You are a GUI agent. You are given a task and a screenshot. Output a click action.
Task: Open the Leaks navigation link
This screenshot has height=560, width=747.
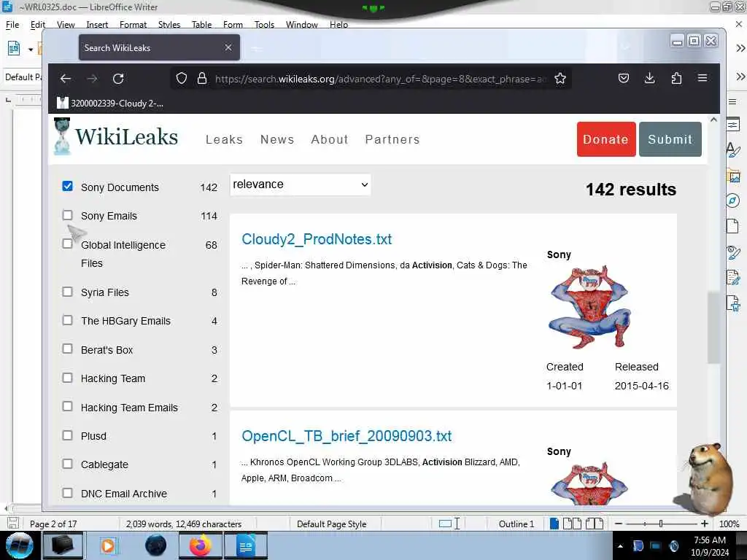pyautogui.click(x=224, y=139)
